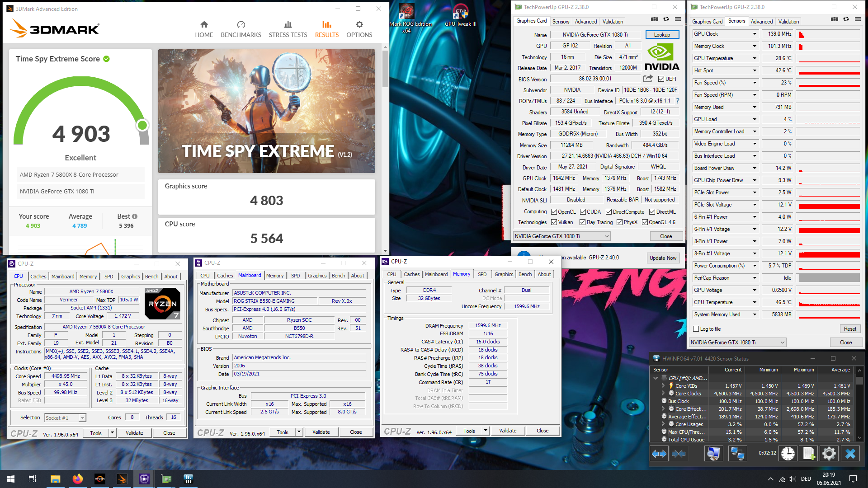Open Hot Spot sensor dropdown arrow

pyautogui.click(x=754, y=70)
